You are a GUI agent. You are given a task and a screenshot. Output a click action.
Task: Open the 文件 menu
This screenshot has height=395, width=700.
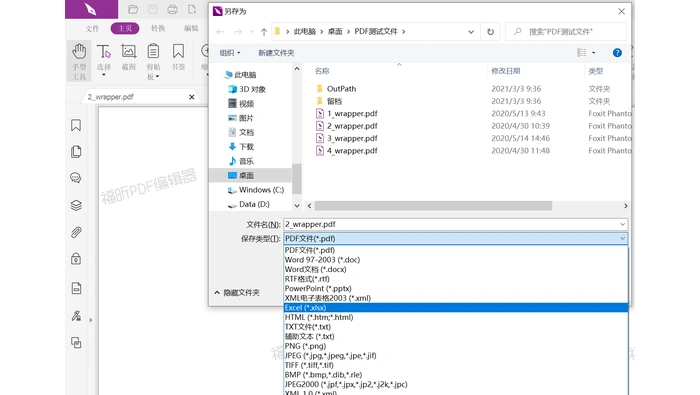click(x=92, y=29)
